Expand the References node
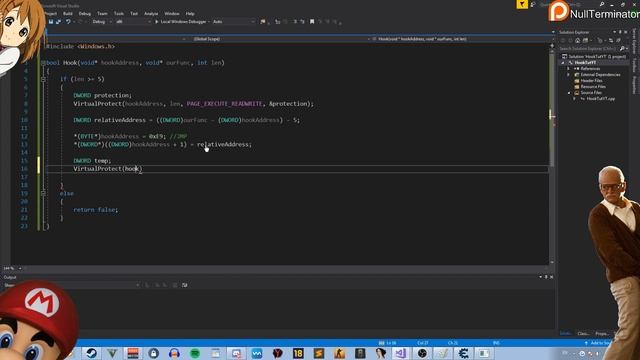The image size is (640, 360). pos(569,69)
